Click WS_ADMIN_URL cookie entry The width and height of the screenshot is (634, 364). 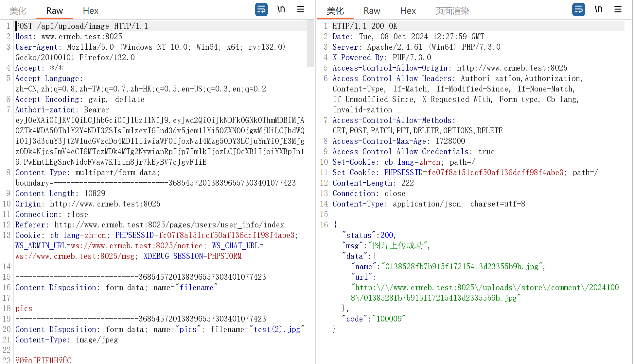[x=109, y=246]
